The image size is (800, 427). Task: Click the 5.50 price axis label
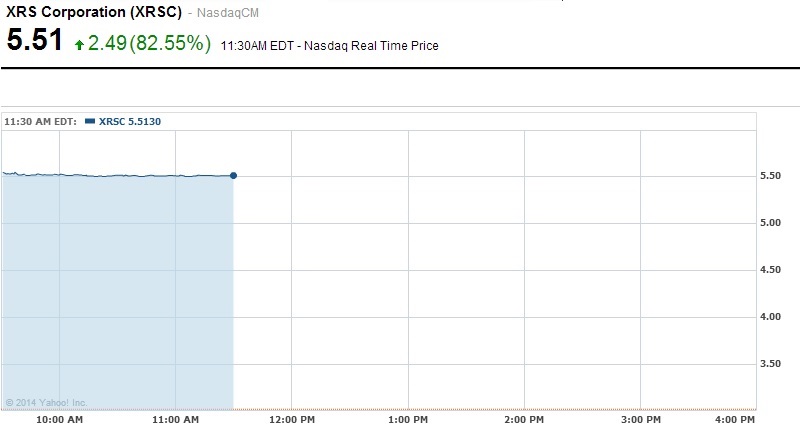(772, 176)
